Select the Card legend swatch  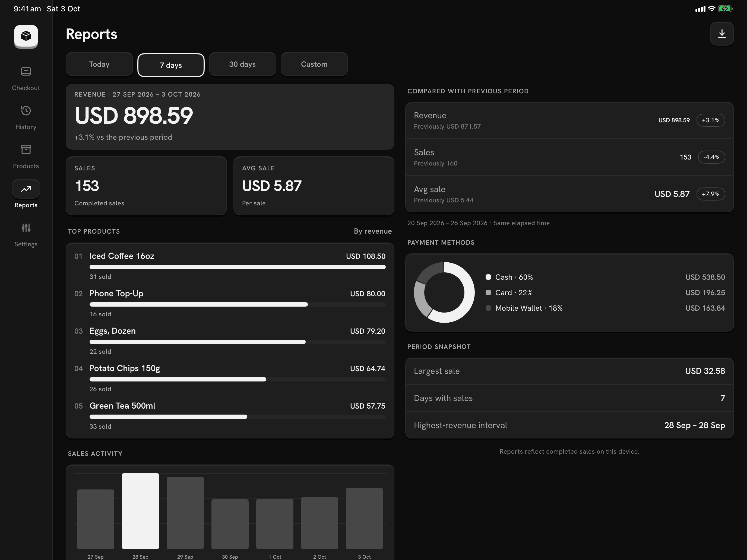[488, 293]
